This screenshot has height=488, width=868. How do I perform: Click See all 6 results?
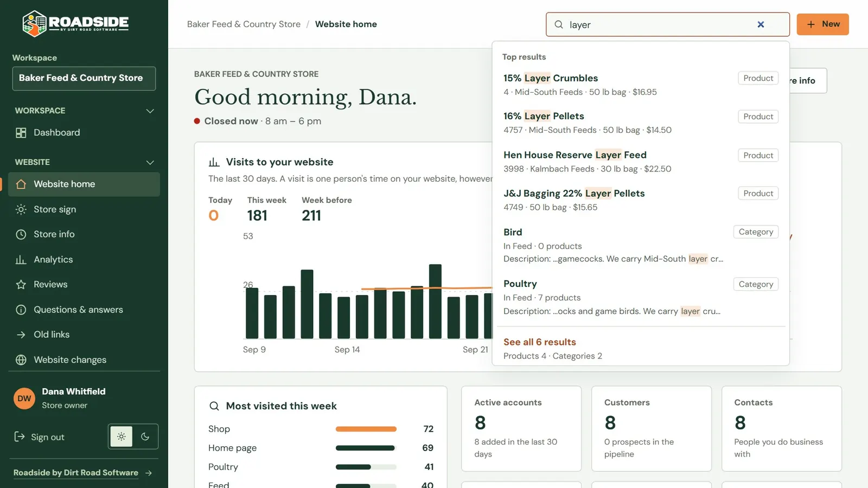click(x=539, y=342)
